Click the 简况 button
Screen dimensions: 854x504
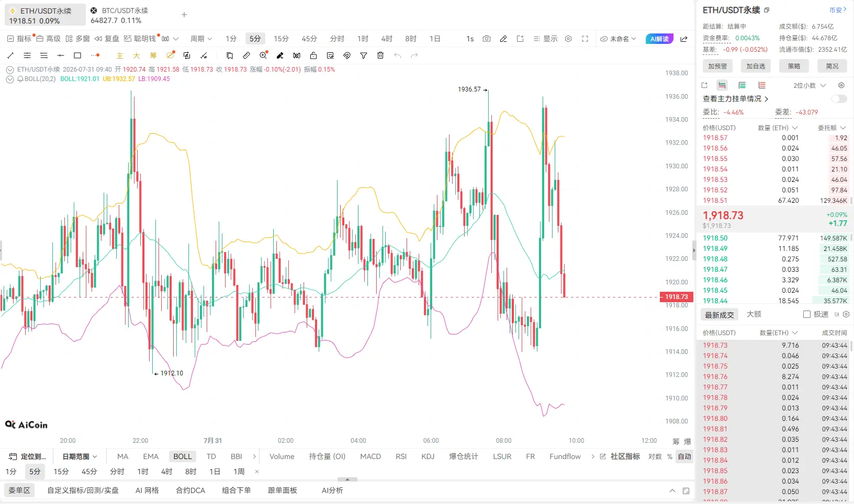point(832,66)
